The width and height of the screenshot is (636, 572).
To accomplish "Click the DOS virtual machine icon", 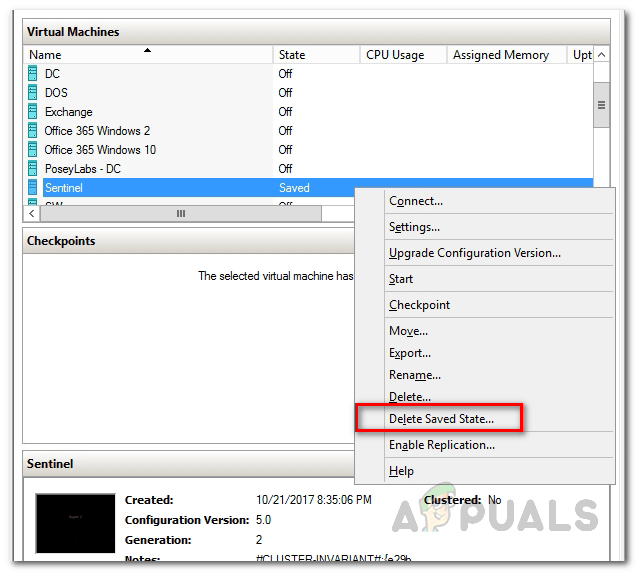I will point(33,92).
